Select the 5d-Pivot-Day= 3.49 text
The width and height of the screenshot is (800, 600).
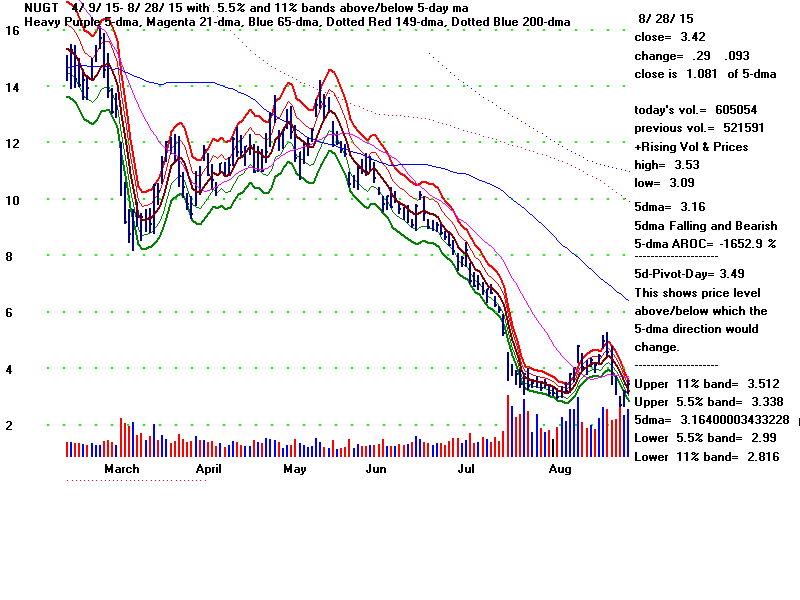click(689, 273)
